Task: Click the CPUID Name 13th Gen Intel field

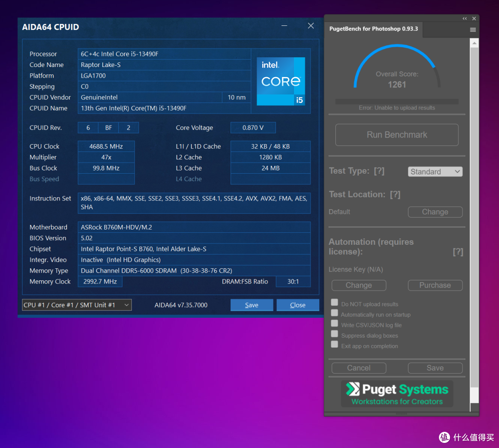Action: coord(164,108)
